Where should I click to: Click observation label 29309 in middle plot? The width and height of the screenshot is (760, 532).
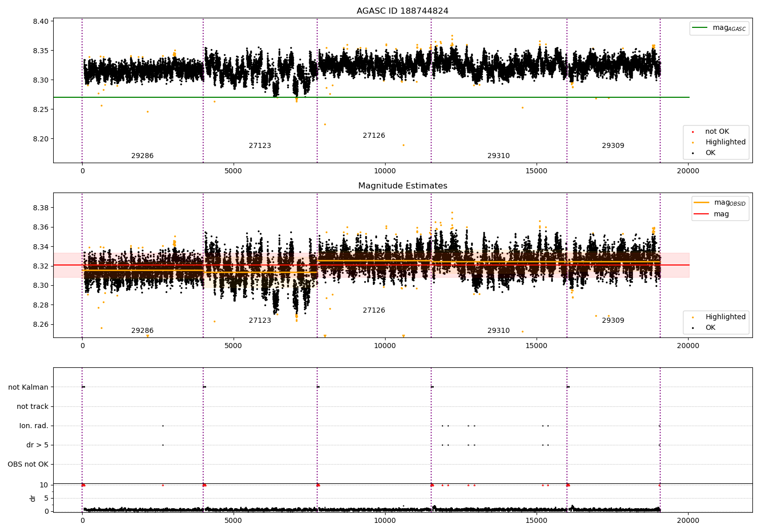[x=613, y=321]
